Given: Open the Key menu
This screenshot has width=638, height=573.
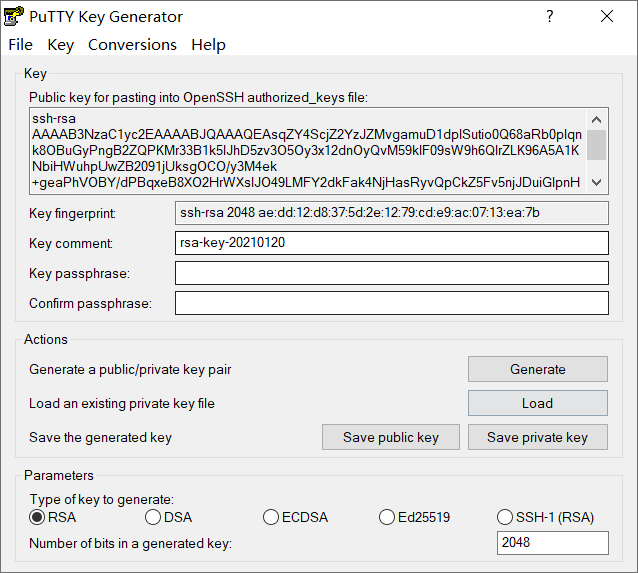Looking at the screenshot, I should [61, 45].
